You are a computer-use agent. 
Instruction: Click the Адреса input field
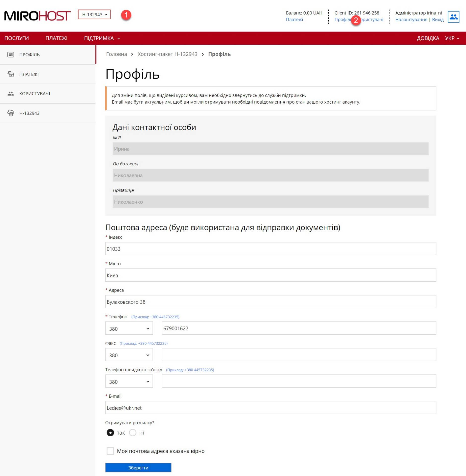click(271, 302)
